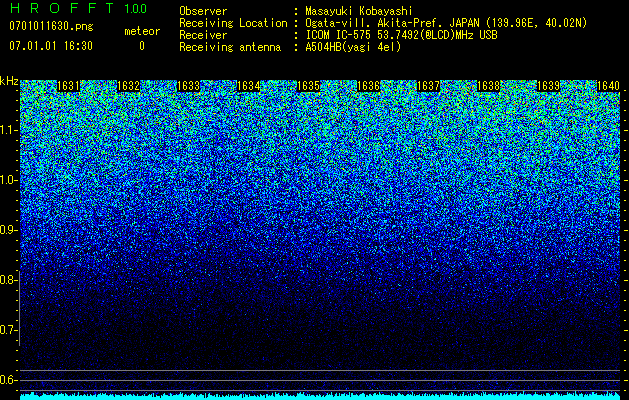
Task: Click the cyan signal level strip at bottom
Action: [320, 396]
